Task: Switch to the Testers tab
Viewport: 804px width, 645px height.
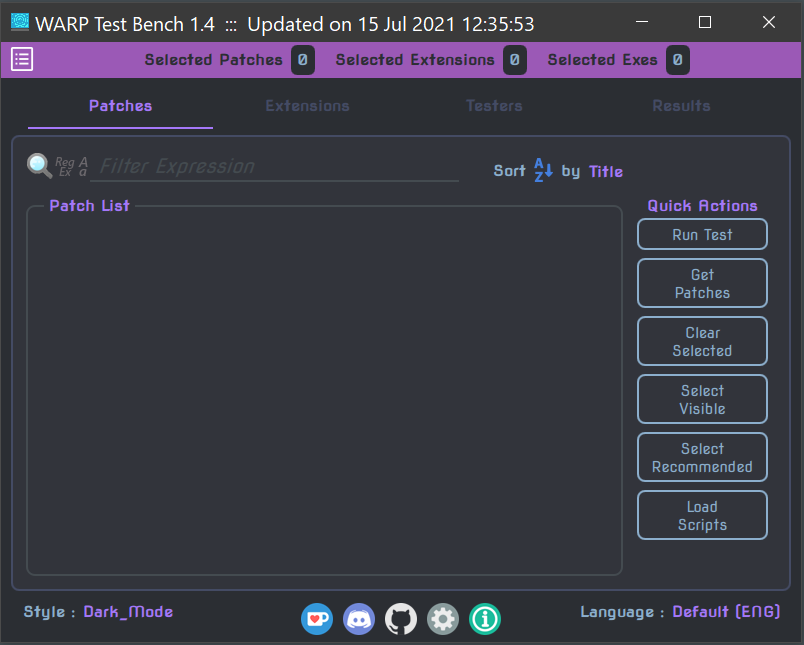Action: pyautogui.click(x=494, y=106)
